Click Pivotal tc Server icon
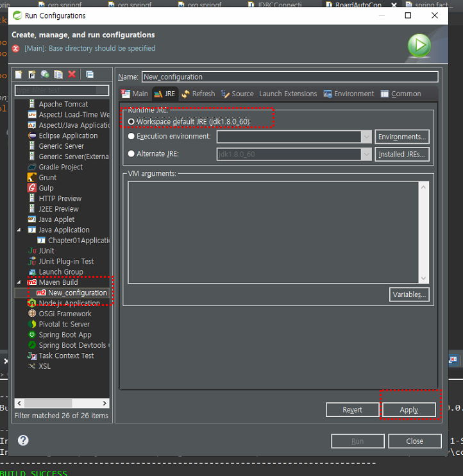Viewport: 463px width, 476px height. click(x=32, y=324)
